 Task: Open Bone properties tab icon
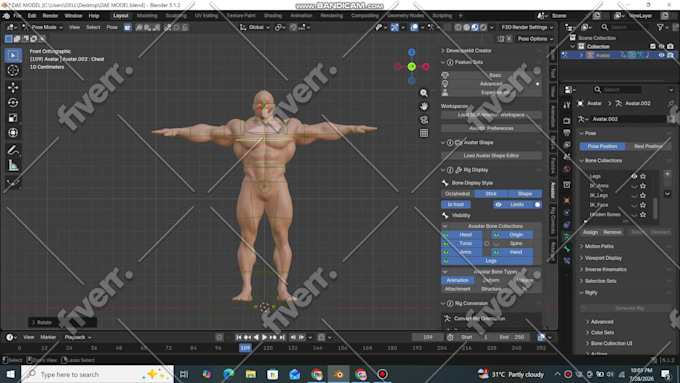click(567, 249)
